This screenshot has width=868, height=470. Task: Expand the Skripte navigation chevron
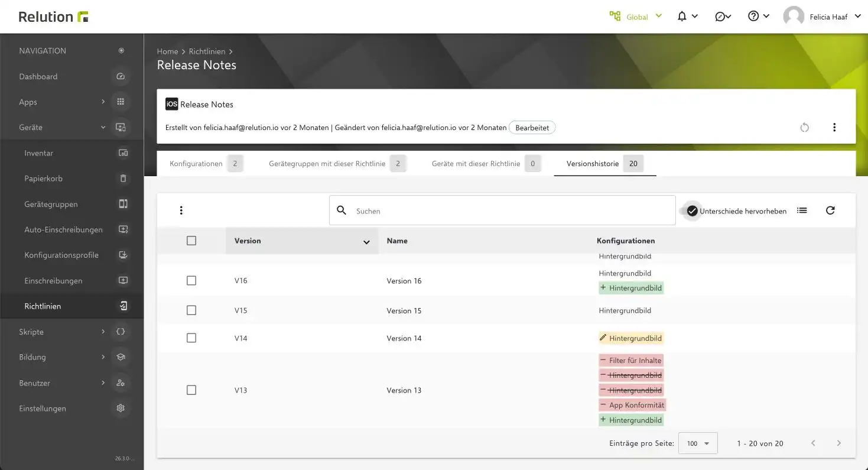point(103,332)
